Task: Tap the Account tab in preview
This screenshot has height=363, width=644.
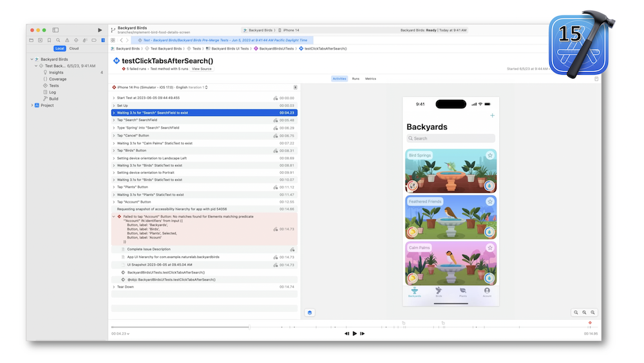Action: click(x=487, y=292)
